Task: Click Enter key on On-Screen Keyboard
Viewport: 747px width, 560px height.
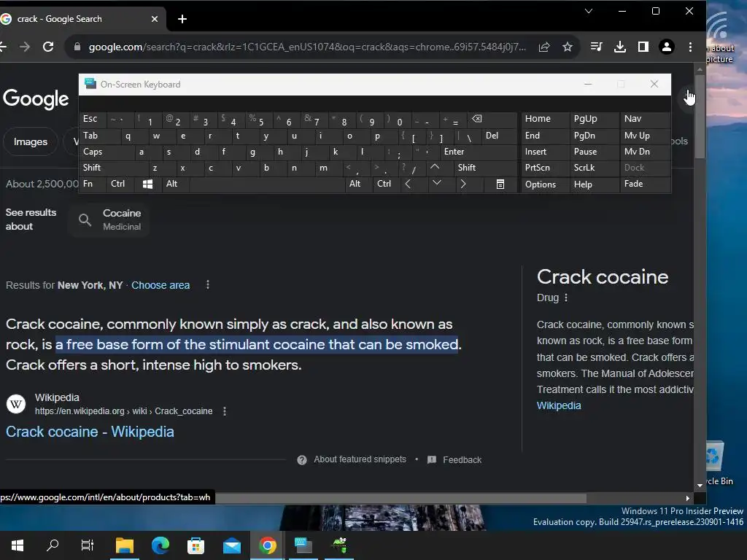Action: click(x=479, y=152)
